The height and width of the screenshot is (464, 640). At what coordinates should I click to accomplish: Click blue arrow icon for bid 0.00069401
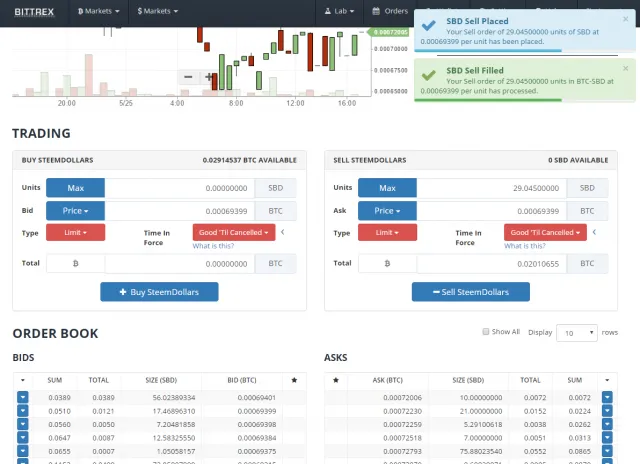pyautogui.click(x=23, y=397)
